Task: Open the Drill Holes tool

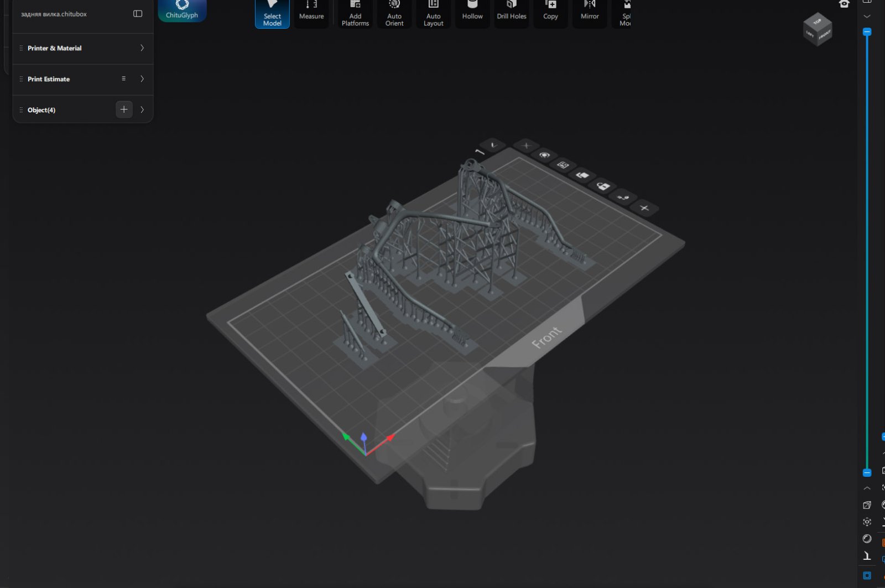Action: tap(512, 14)
